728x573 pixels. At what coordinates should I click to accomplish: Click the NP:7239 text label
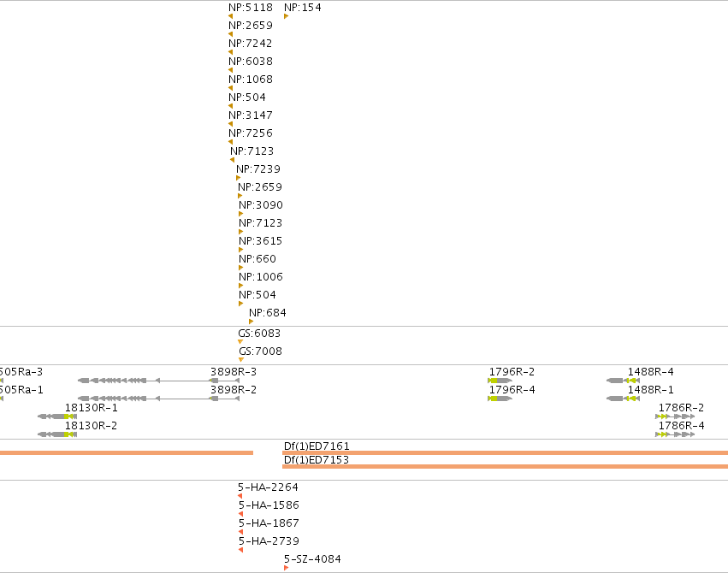tap(258, 168)
